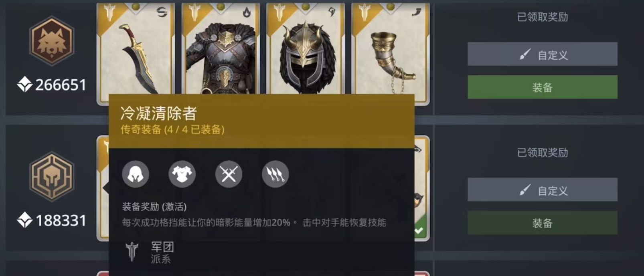Click the 冷凝清除者 tooltip title

click(159, 114)
